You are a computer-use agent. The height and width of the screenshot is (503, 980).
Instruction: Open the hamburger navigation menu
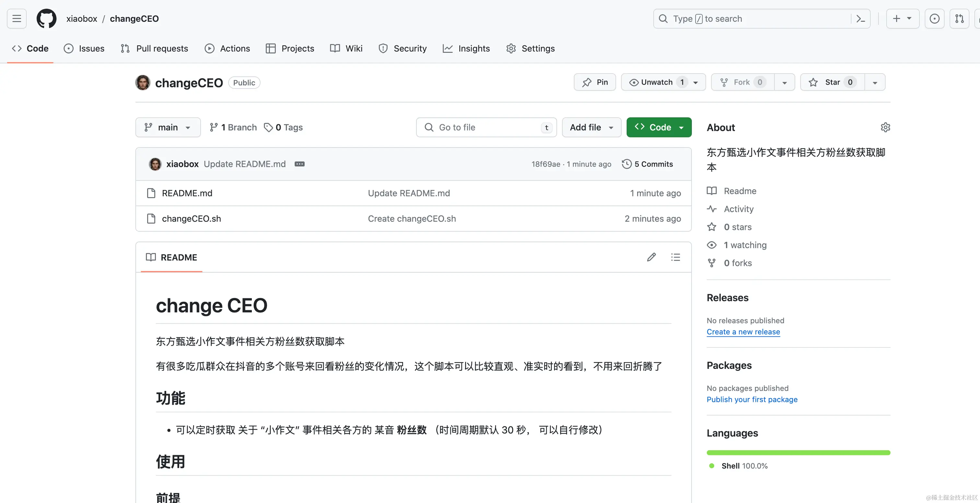pyautogui.click(x=17, y=19)
